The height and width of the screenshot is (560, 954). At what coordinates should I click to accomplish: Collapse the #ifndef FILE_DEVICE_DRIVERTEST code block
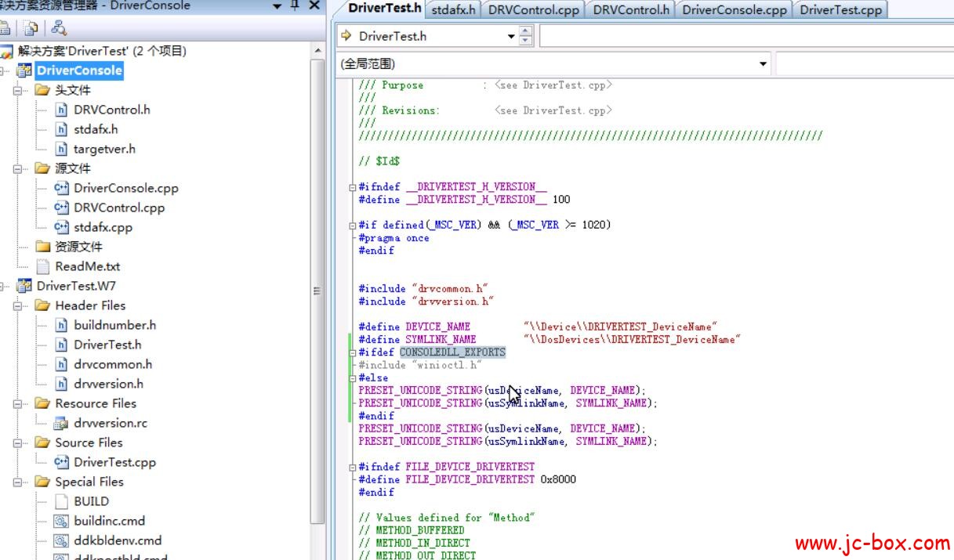point(353,467)
